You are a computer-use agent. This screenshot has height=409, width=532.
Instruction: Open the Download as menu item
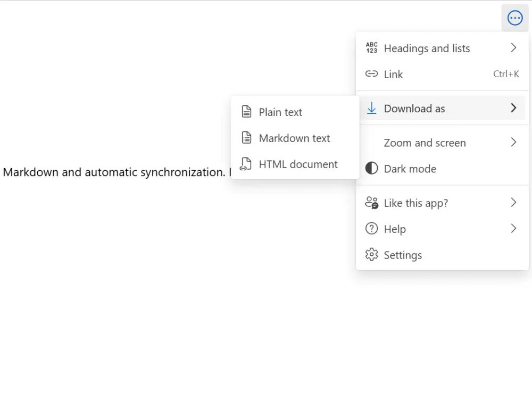414,108
